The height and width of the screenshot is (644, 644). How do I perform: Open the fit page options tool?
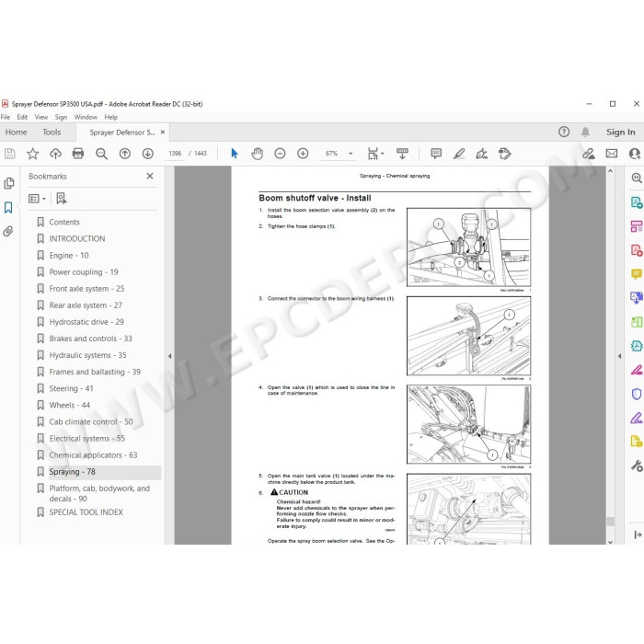pyautogui.click(x=375, y=154)
